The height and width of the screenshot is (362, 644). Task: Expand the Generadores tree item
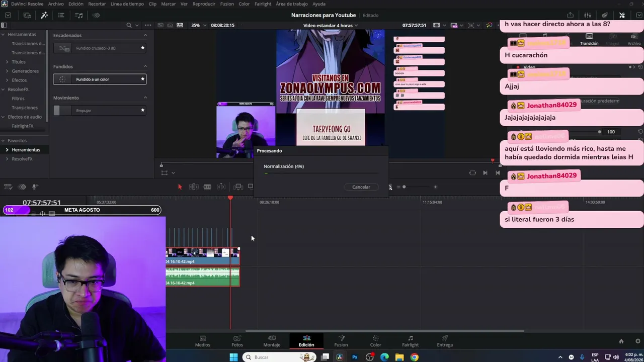click(x=7, y=71)
